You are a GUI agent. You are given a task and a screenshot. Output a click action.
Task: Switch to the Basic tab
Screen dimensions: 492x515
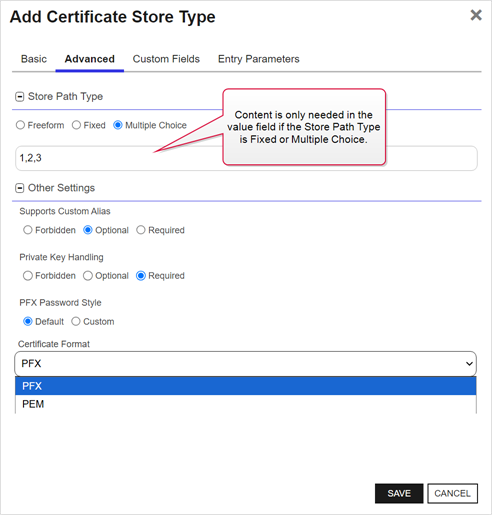pyautogui.click(x=34, y=59)
